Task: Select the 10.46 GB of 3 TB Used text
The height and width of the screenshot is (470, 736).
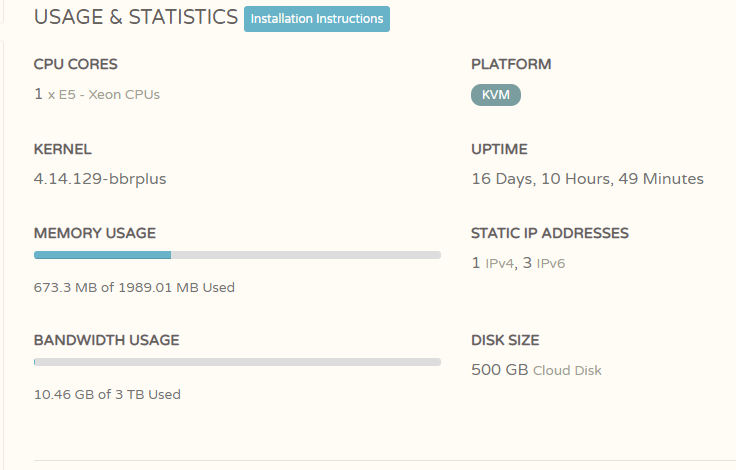Action: 107,394
